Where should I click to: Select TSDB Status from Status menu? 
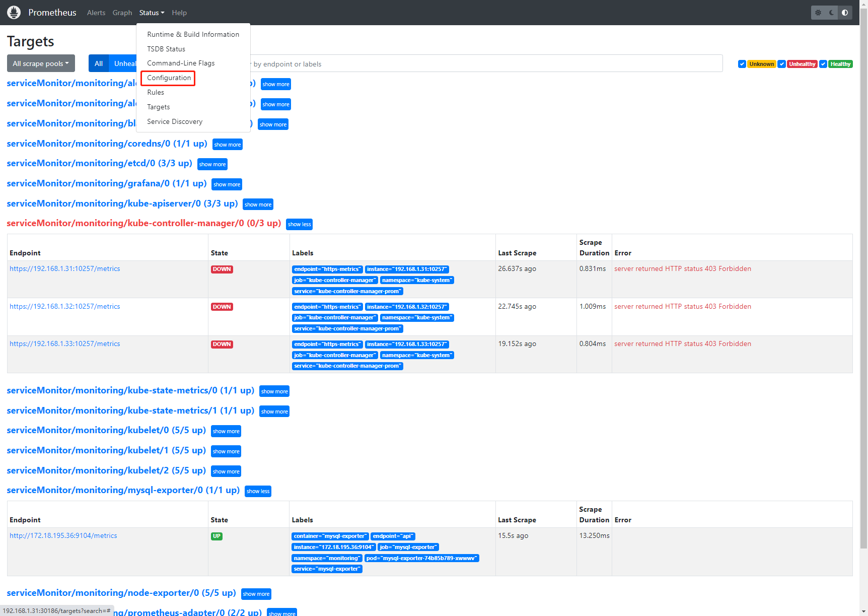193,49
